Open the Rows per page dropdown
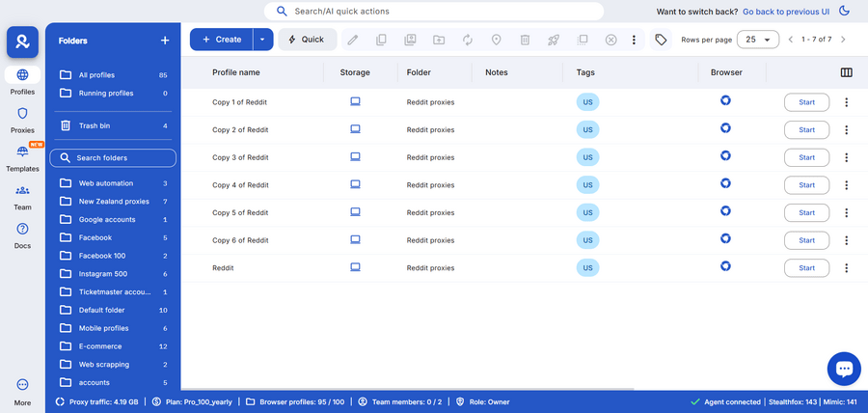Screen dimensions: 868x413 758,40
